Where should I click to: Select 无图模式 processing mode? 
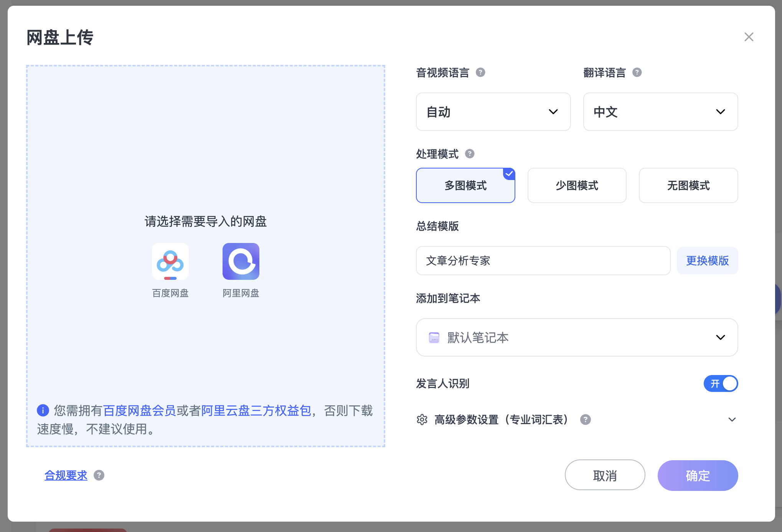(x=688, y=185)
